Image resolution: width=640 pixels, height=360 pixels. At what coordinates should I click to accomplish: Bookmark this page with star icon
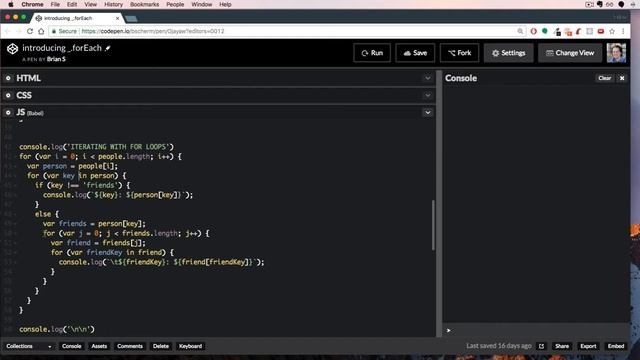point(612,31)
